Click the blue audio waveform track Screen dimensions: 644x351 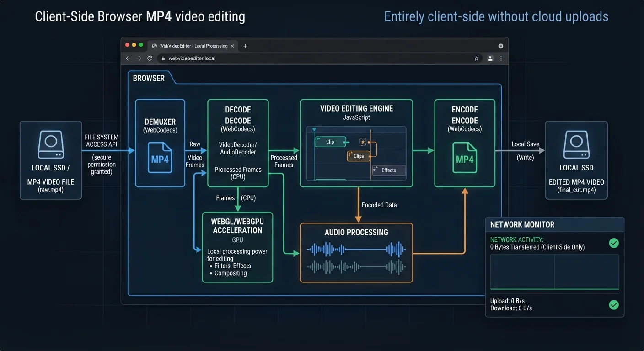coord(356,250)
